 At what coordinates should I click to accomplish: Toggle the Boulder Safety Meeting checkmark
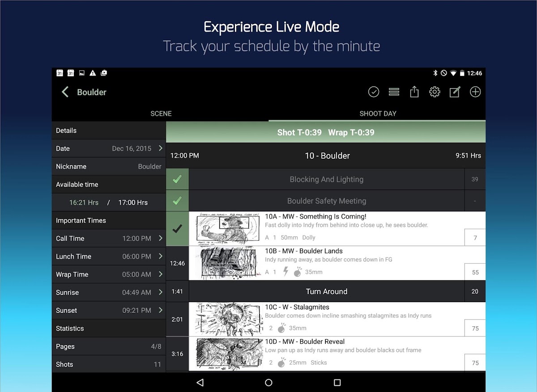coord(177,201)
